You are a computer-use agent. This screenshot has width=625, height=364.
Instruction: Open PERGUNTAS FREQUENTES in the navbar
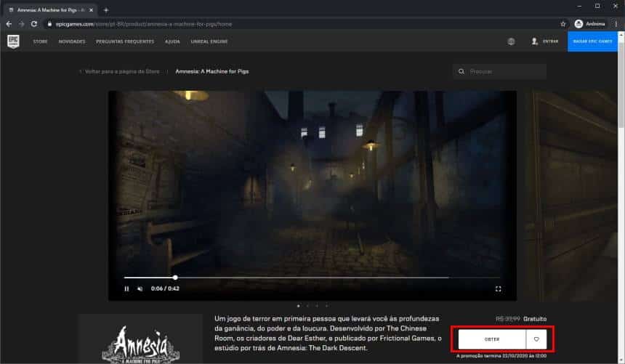click(x=125, y=41)
